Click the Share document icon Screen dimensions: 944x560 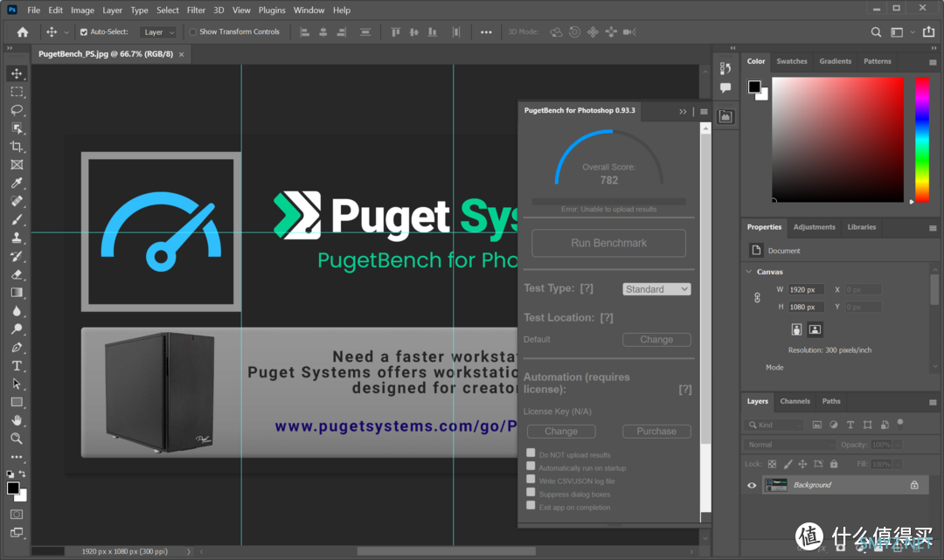click(x=929, y=31)
